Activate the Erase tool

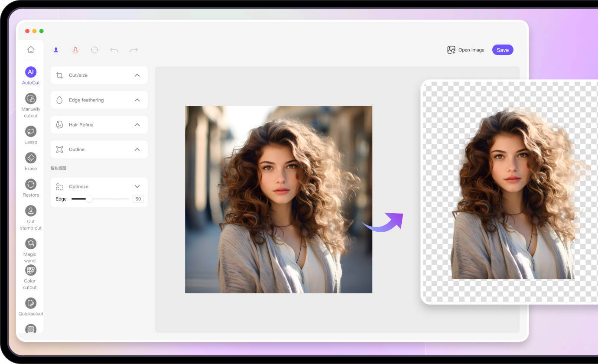(x=31, y=158)
